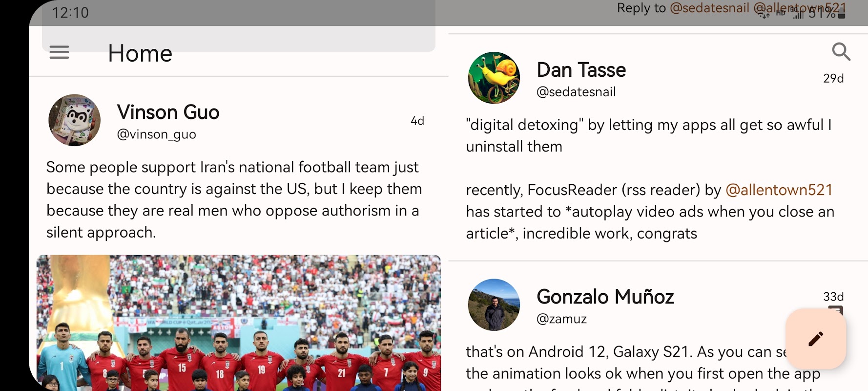868x391 pixels.
Task: Tap the @zamuz username
Action: point(561,319)
